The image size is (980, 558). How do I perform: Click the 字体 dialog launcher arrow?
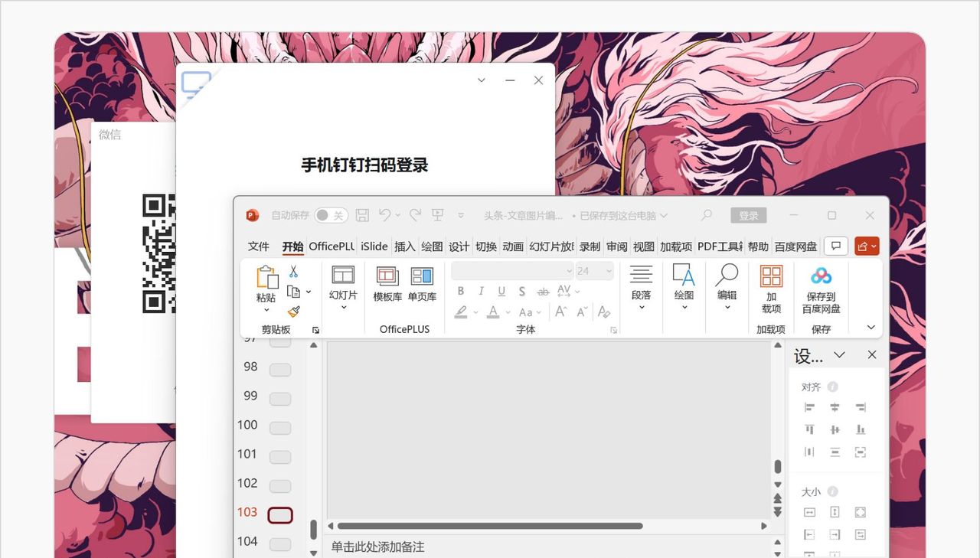(x=612, y=329)
